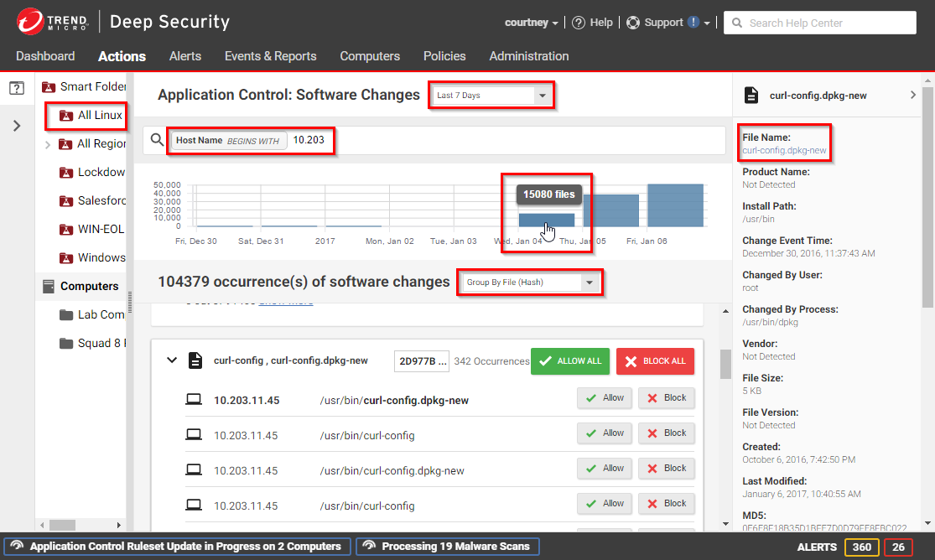Click the red Block All button

[x=655, y=361]
